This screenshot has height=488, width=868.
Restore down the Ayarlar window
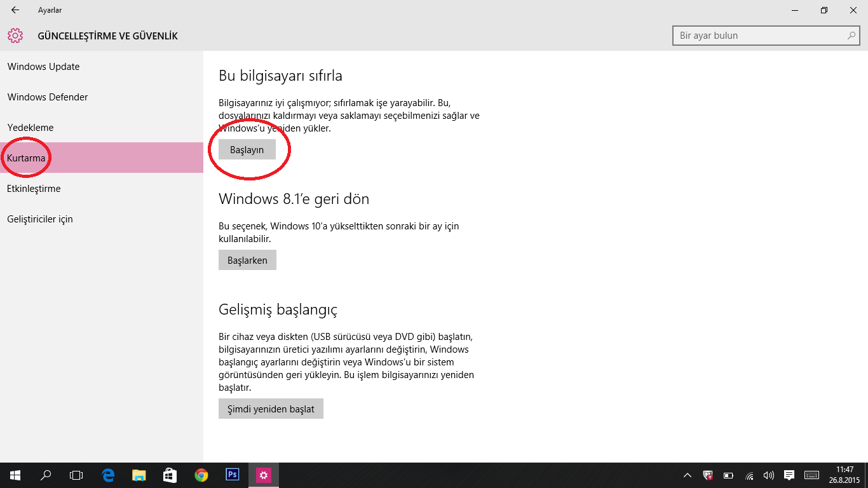point(824,10)
